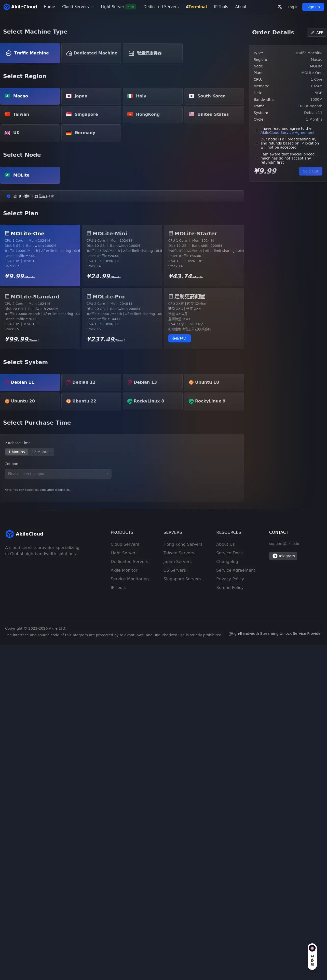The image size is (327, 980).
Task: Tick the special priced machines notice radio
Action: pyautogui.click(x=256, y=158)
